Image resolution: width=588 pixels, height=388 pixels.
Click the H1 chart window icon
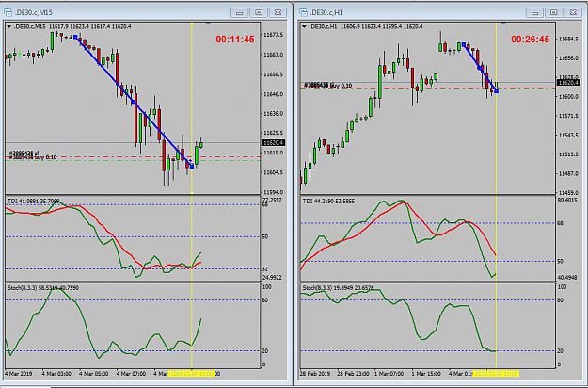click(303, 12)
